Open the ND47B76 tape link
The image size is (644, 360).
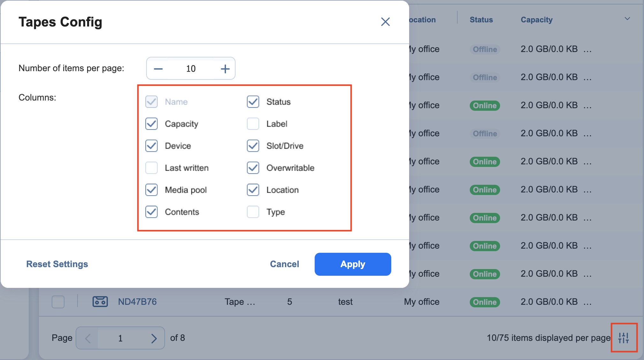(137, 302)
